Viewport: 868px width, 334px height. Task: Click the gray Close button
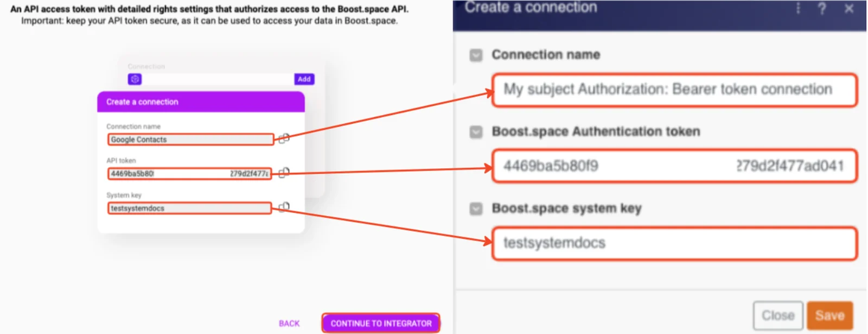click(x=778, y=316)
